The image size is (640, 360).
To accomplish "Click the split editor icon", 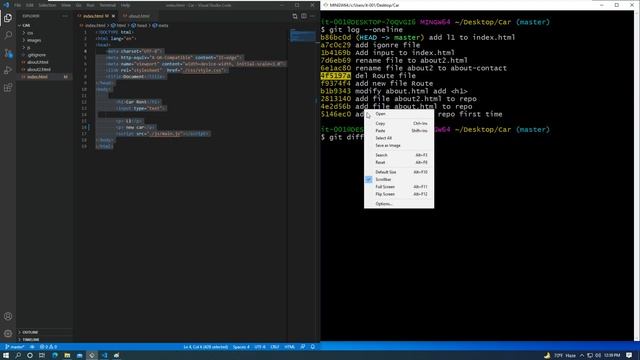I will coord(304,16).
